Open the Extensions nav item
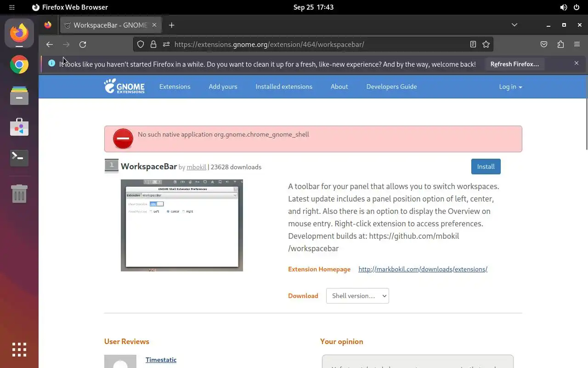 [x=175, y=86]
